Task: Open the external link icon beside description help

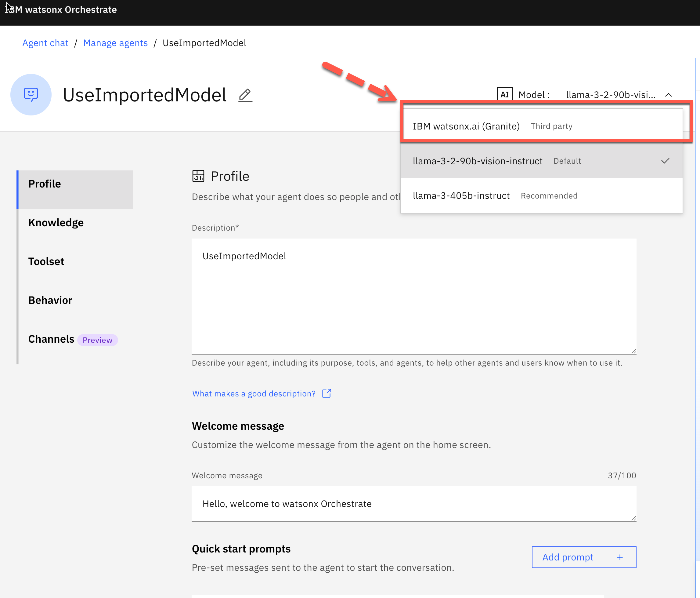Action: pos(327,393)
